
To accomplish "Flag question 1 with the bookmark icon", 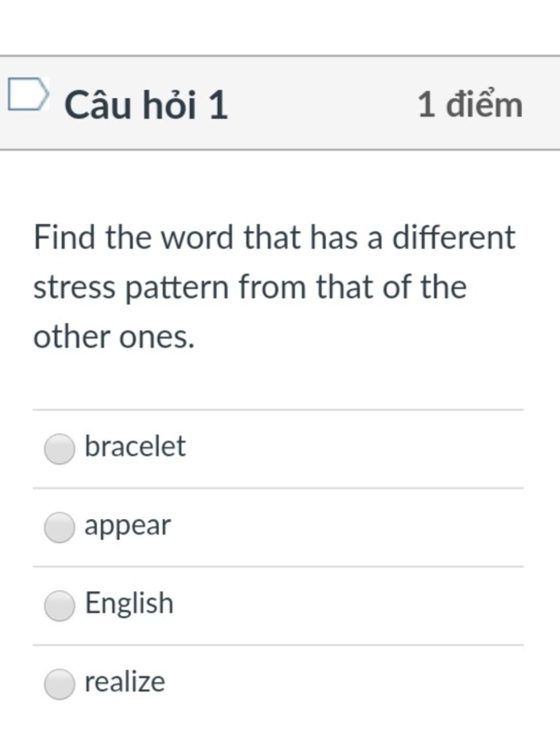I will 28,94.
